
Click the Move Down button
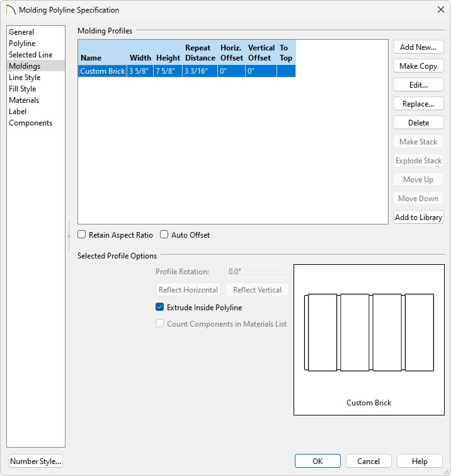tap(418, 198)
